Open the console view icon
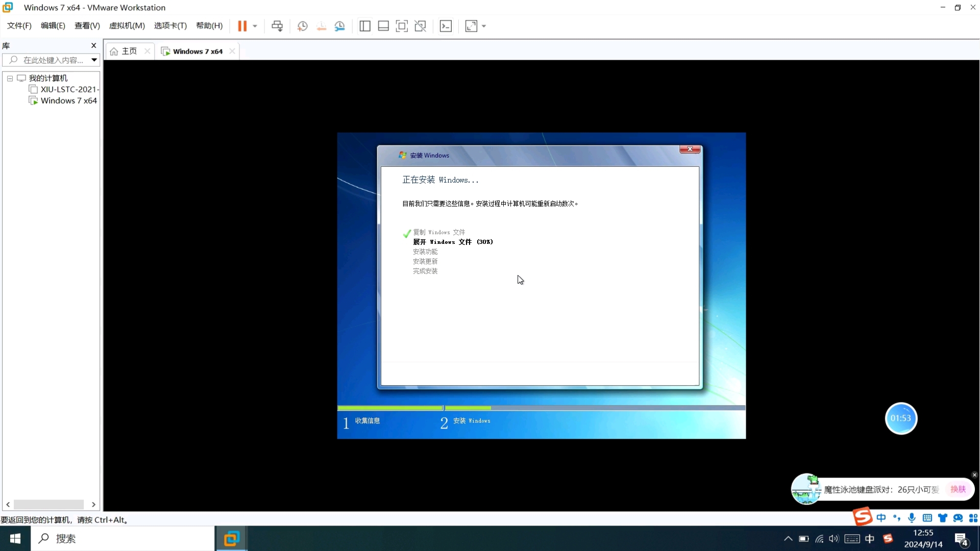 pos(446,26)
